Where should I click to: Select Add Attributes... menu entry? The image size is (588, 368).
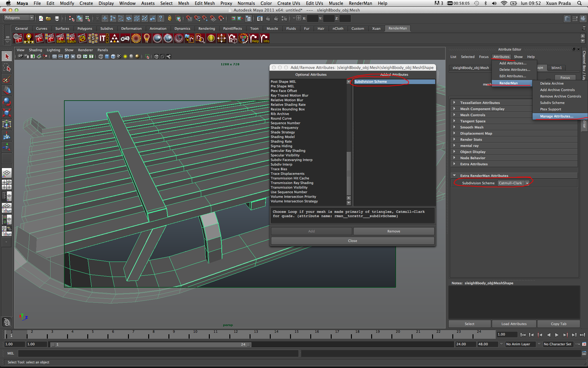pyautogui.click(x=514, y=63)
